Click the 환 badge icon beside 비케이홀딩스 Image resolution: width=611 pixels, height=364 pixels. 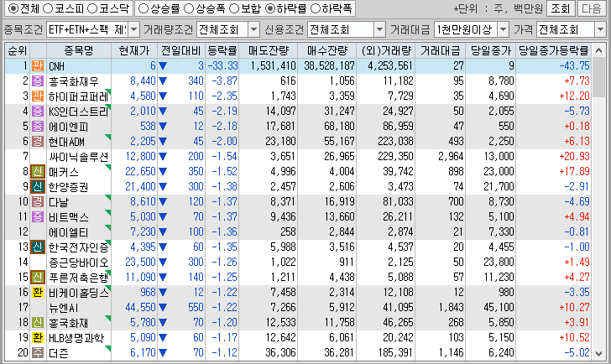coord(38,292)
